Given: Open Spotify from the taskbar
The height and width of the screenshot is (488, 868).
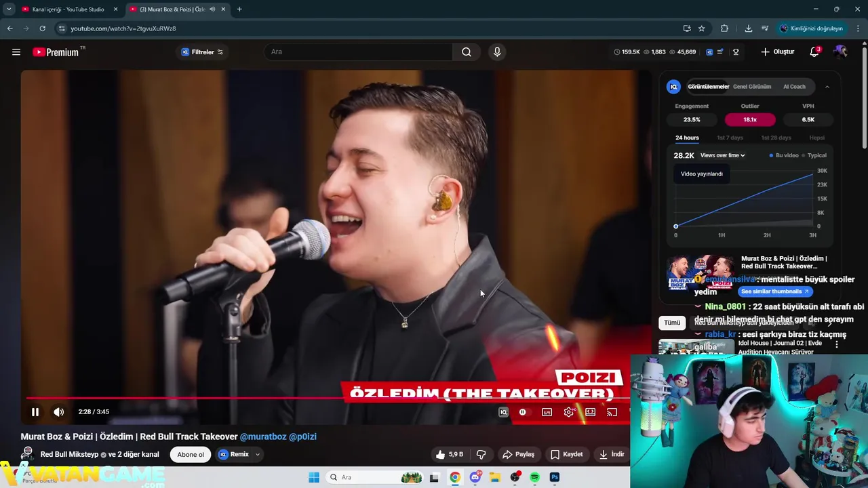Looking at the screenshot, I should (534, 477).
